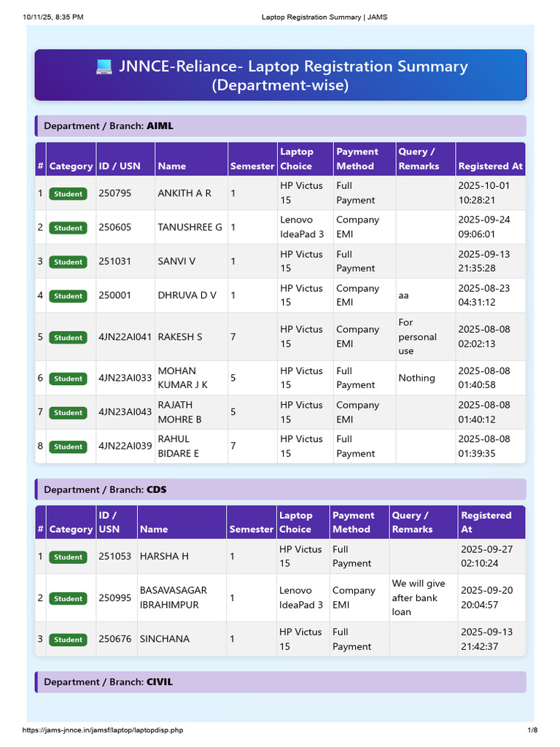
Task: Click the Student badge for ANKITH A R
Action: point(68,194)
